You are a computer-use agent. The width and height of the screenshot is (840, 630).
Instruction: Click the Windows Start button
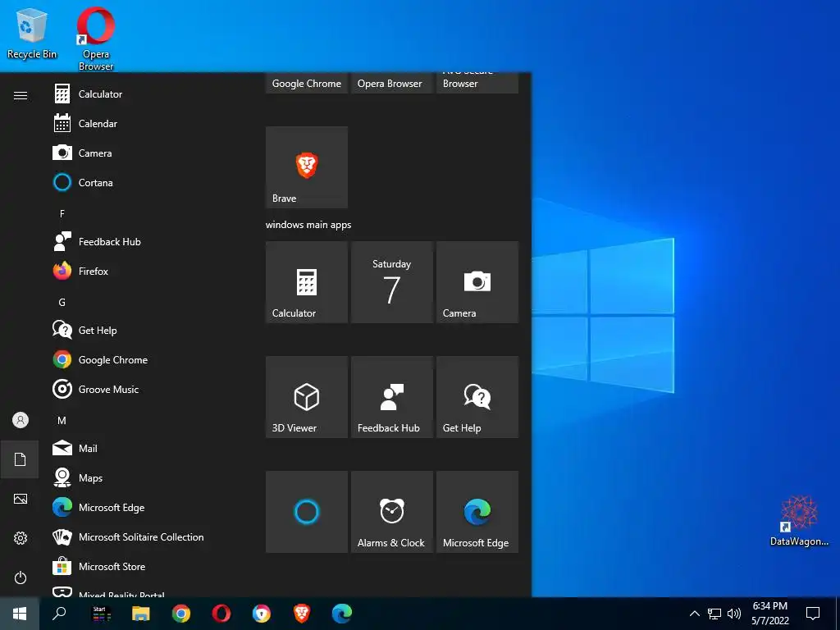pos(20,614)
